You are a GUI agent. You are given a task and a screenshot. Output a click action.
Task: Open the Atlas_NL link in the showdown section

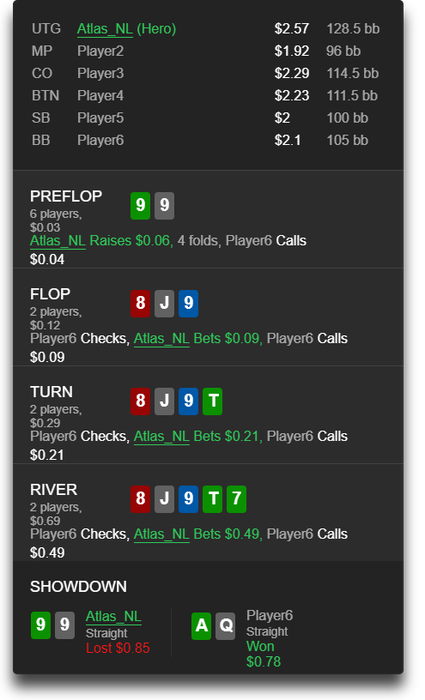[113, 617]
